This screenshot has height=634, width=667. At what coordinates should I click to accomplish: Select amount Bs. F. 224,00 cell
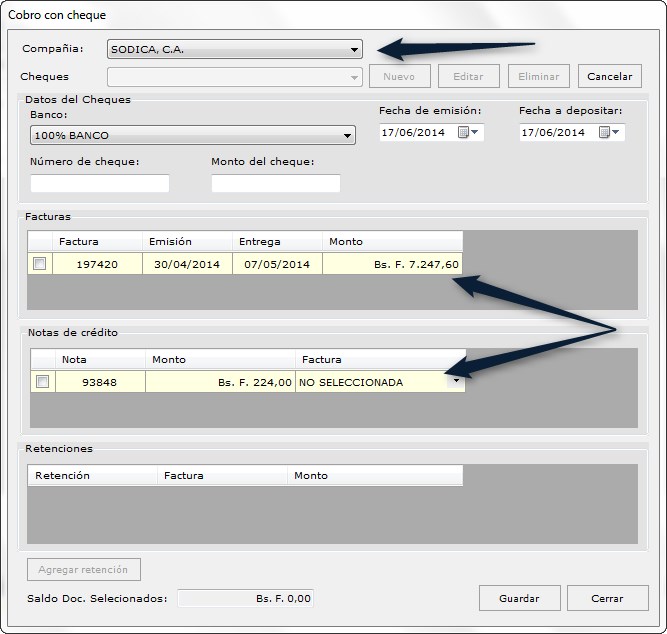click(220, 382)
